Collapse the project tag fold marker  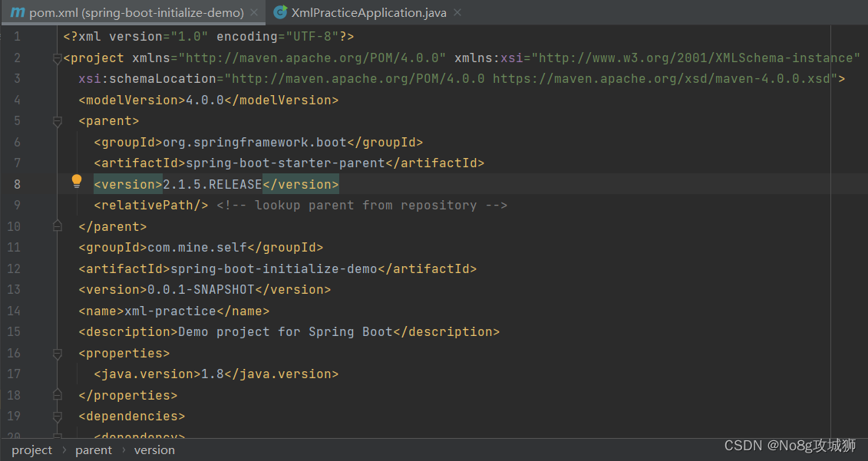57,58
